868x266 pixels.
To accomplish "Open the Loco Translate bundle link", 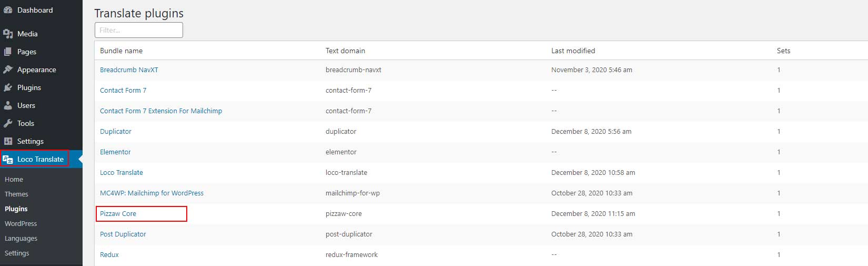I will 122,173.
